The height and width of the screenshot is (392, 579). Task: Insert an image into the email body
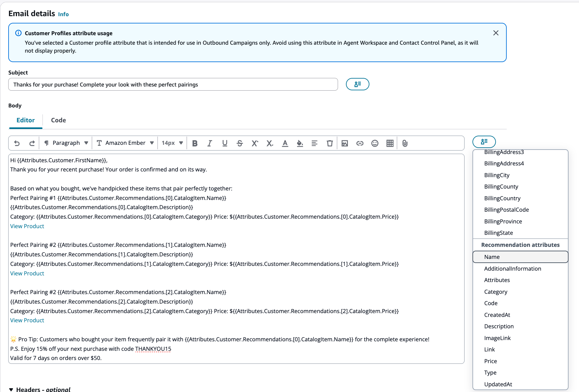tap(345, 143)
